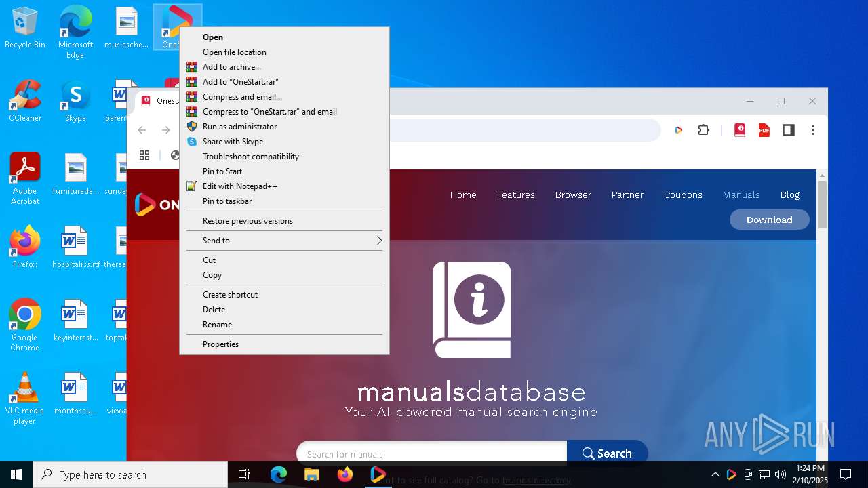Choose Open in the context menu
This screenshot has height=488, width=868.
[284, 37]
